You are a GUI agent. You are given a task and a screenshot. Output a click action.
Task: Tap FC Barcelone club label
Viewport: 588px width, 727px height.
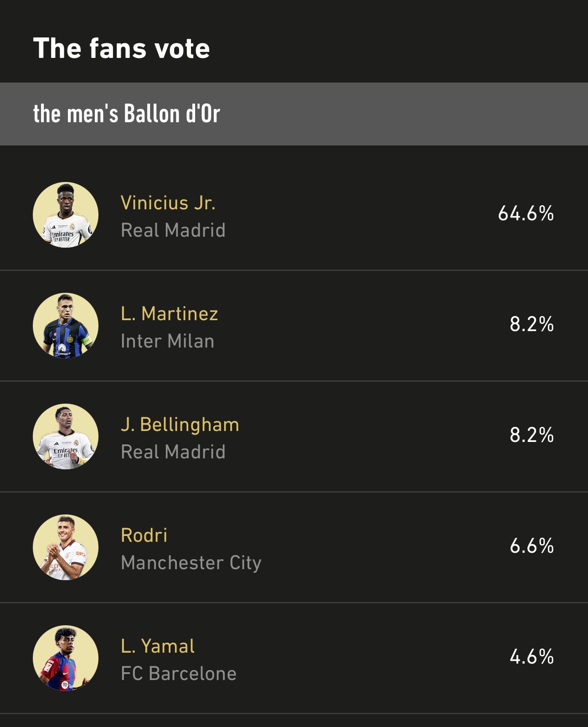click(179, 674)
